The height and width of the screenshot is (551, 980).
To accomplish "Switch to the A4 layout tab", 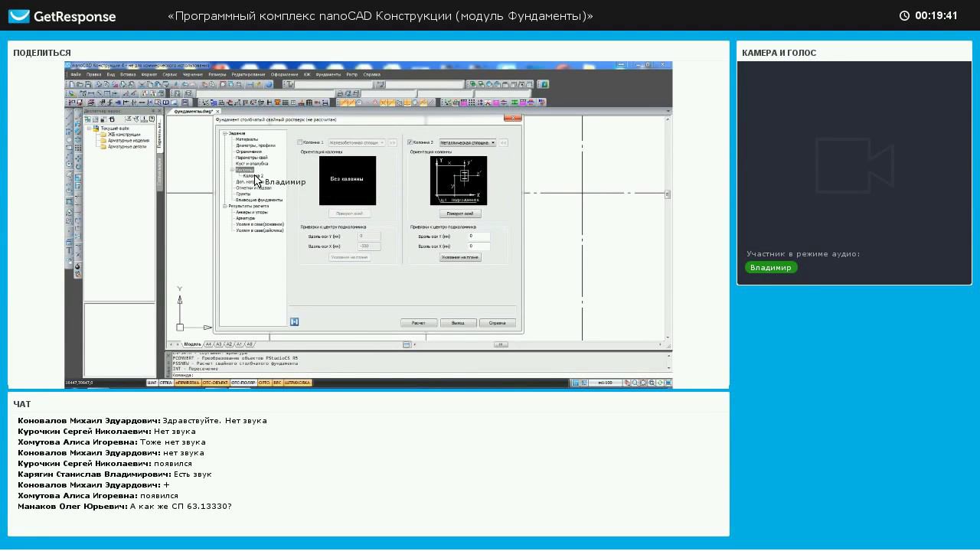I will coord(208,344).
